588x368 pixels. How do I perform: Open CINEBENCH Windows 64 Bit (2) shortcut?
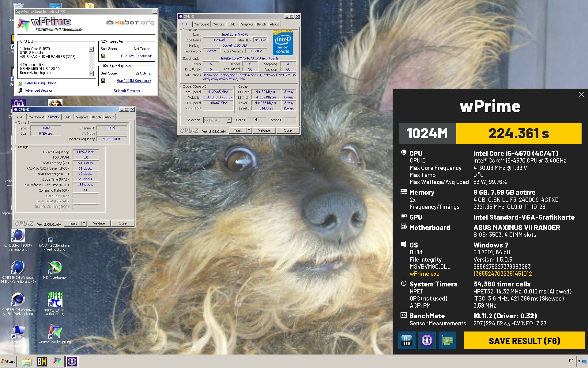pos(18,272)
